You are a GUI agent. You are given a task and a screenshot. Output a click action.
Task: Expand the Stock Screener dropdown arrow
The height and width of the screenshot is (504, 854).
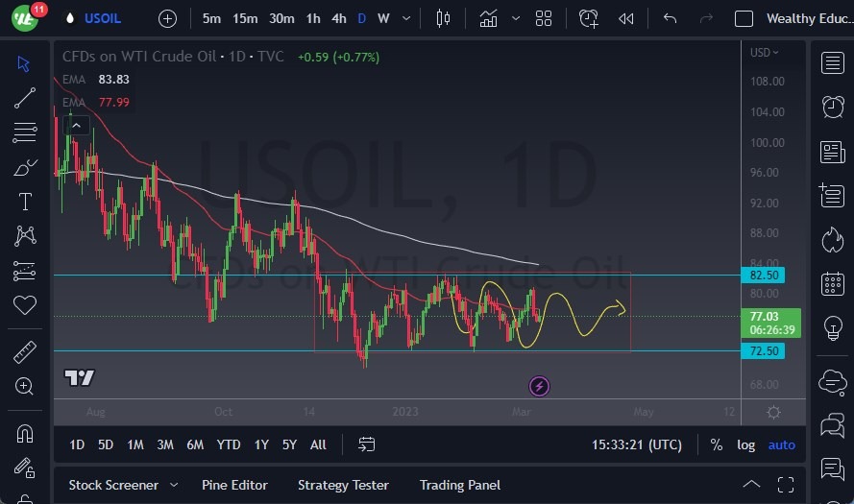(x=174, y=485)
